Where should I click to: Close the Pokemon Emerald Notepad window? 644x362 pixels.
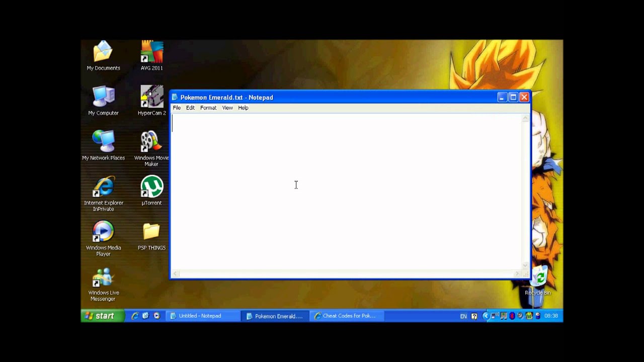point(524,98)
